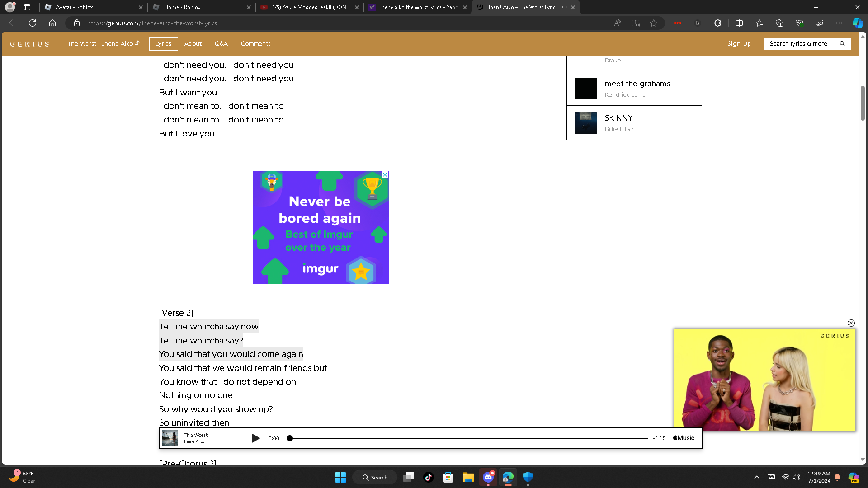
Task: Show hidden system tray icons
Action: pyautogui.click(x=757, y=477)
